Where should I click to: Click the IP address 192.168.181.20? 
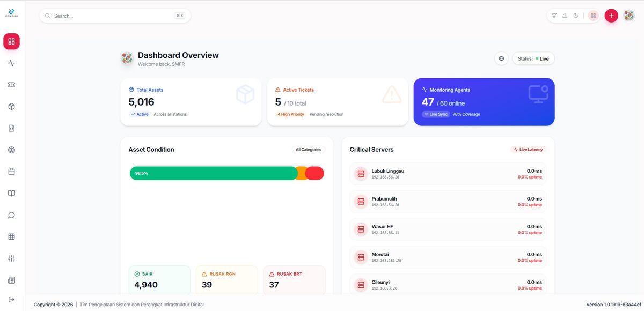[x=386, y=261]
